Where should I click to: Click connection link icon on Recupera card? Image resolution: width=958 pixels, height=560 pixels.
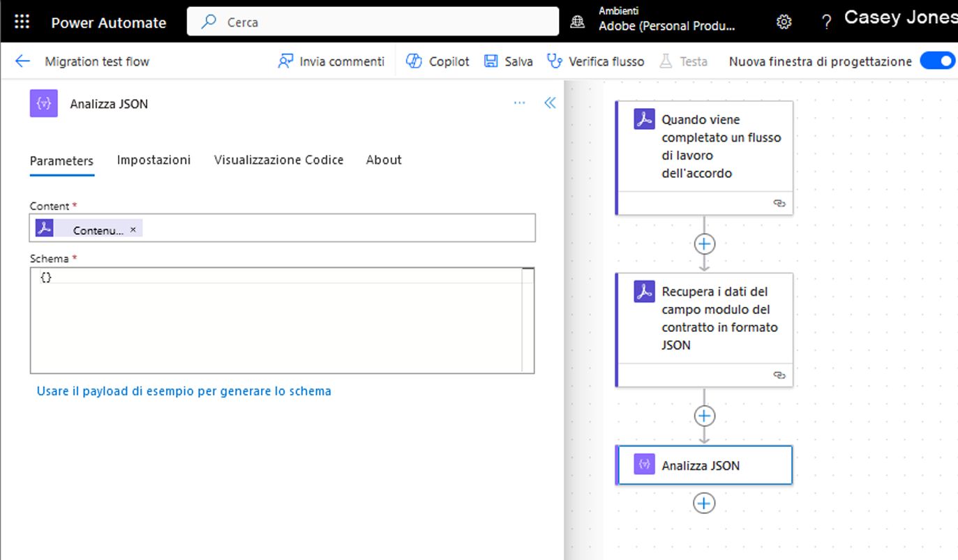tap(779, 374)
